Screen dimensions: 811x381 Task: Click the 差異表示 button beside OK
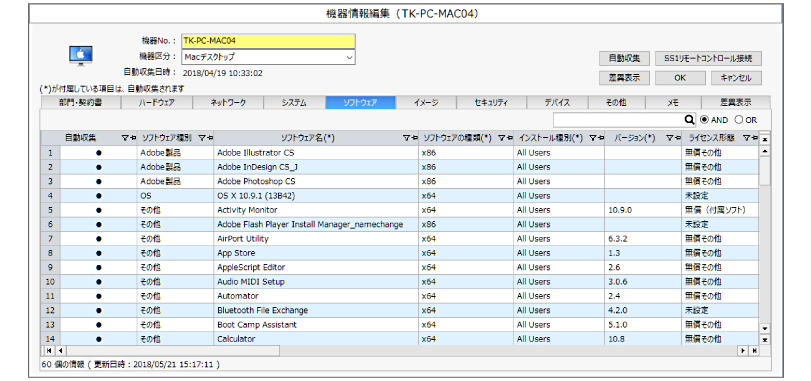coord(624,78)
